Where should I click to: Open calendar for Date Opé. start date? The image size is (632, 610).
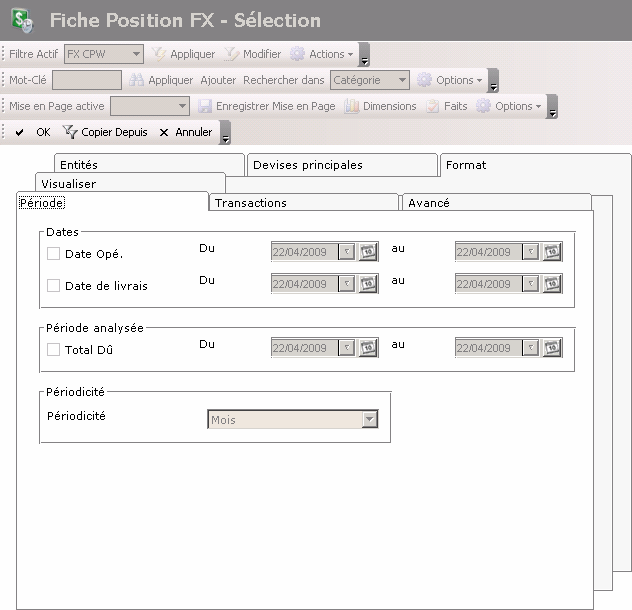(368, 252)
